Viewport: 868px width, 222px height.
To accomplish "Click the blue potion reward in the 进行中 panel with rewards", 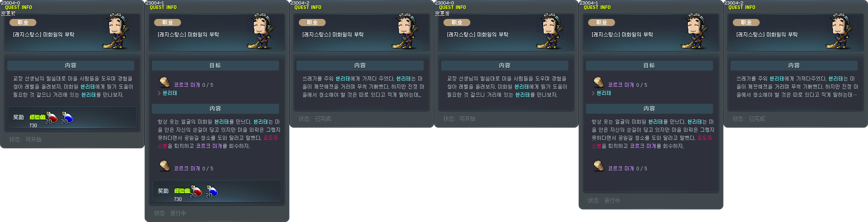I will 212,191.
